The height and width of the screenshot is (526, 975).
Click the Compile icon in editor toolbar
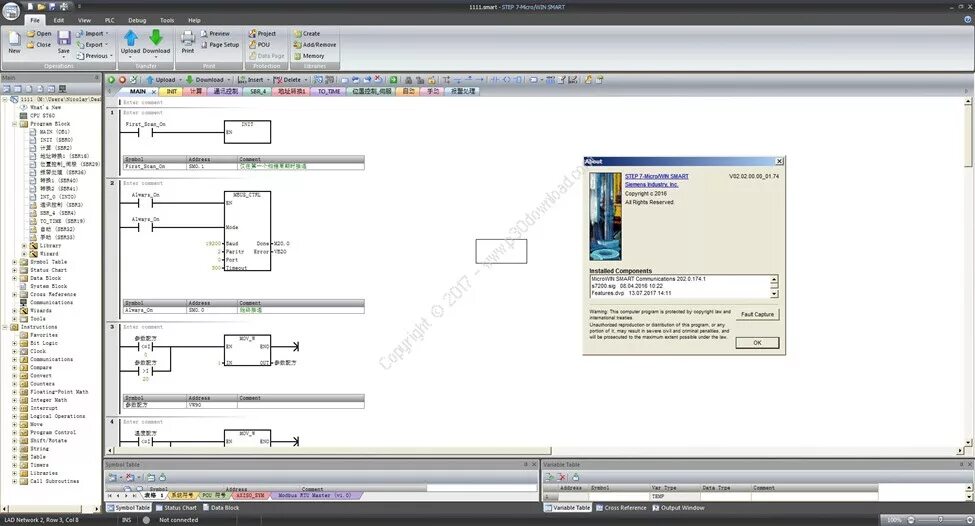tap(133, 80)
